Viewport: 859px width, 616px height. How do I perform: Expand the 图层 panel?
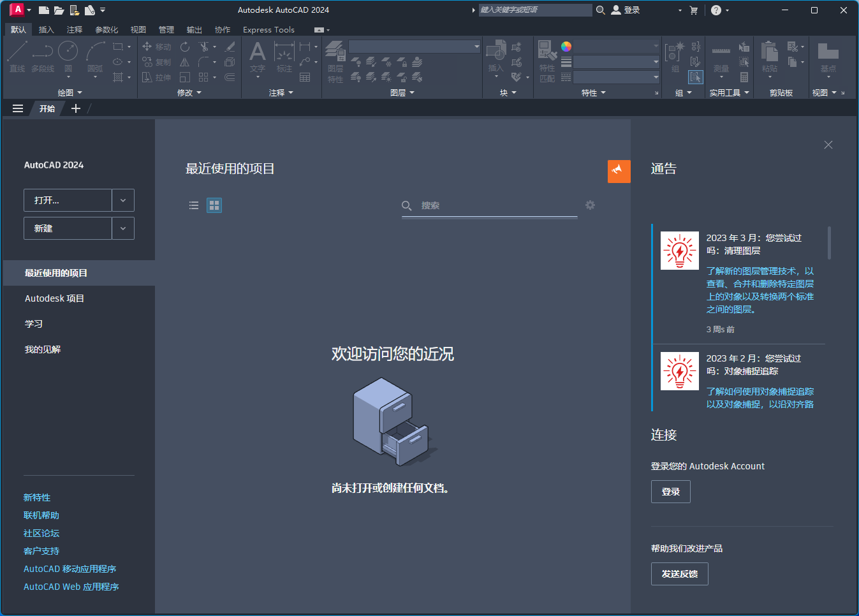click(402, 93)
